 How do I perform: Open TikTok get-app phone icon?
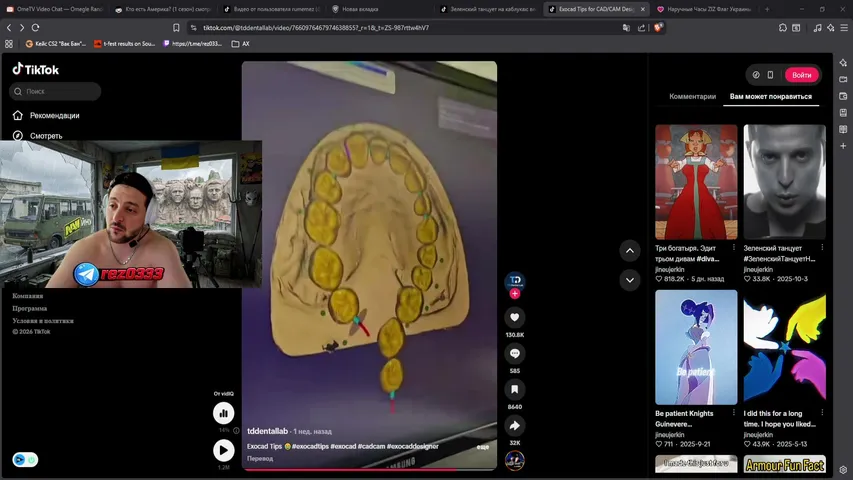click(770, 75)
